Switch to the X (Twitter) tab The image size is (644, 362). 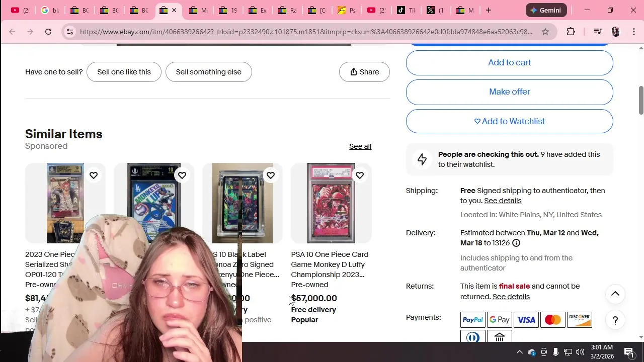coord(436,10)
